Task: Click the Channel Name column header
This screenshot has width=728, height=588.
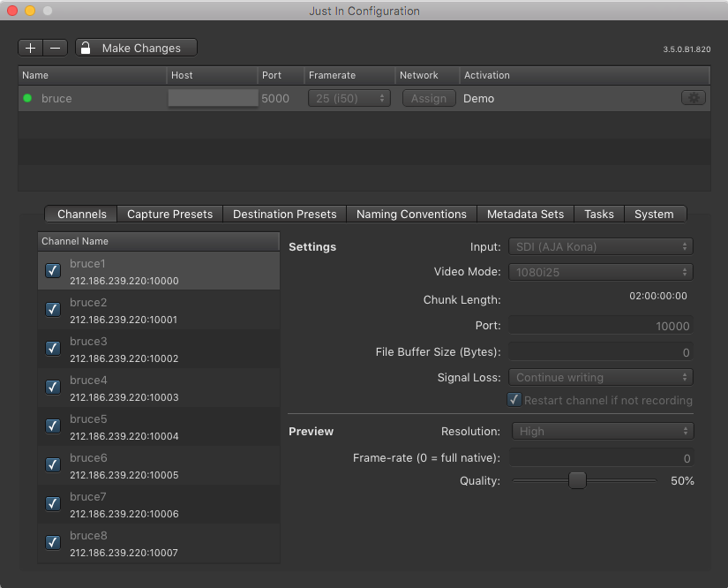Action: pyautogui.click(x=158, y=242)
